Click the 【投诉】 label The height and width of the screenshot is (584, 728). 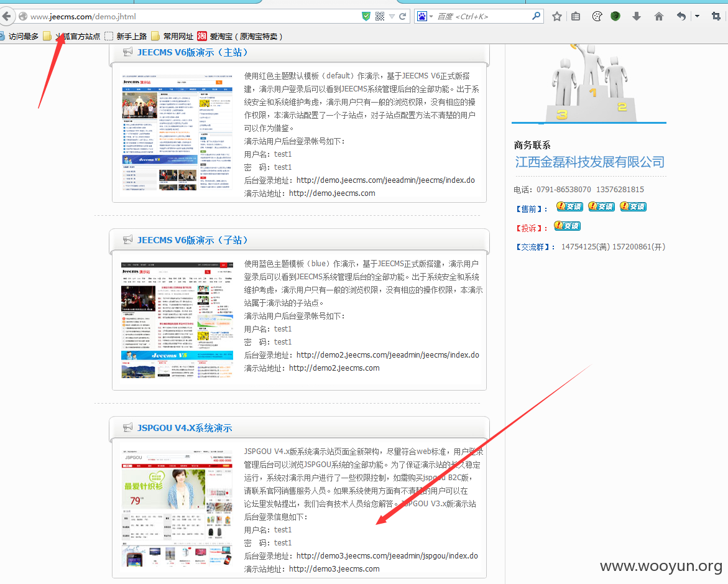[x=531, y=228]
